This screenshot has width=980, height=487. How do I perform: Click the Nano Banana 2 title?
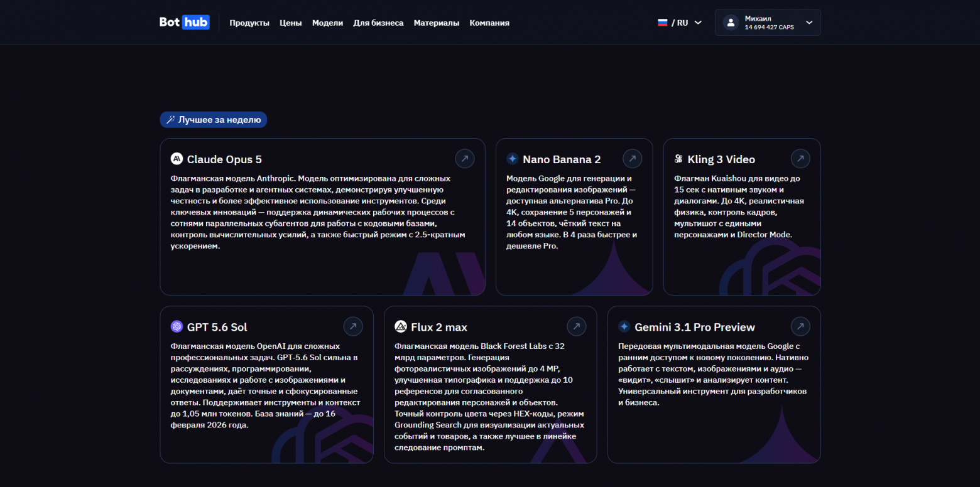[x=562, y=159]
